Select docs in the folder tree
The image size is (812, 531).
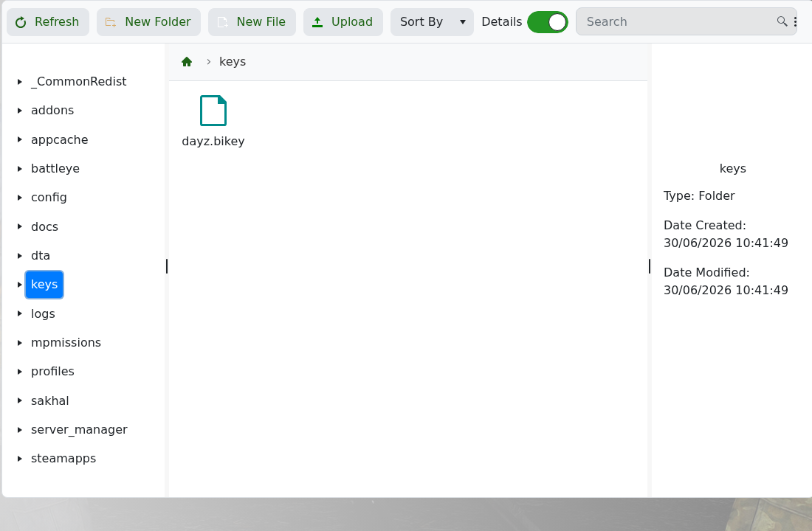pos(44,226)
